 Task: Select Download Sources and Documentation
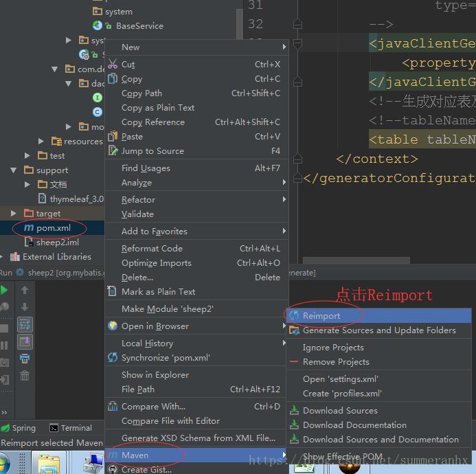tap(379, 439)
